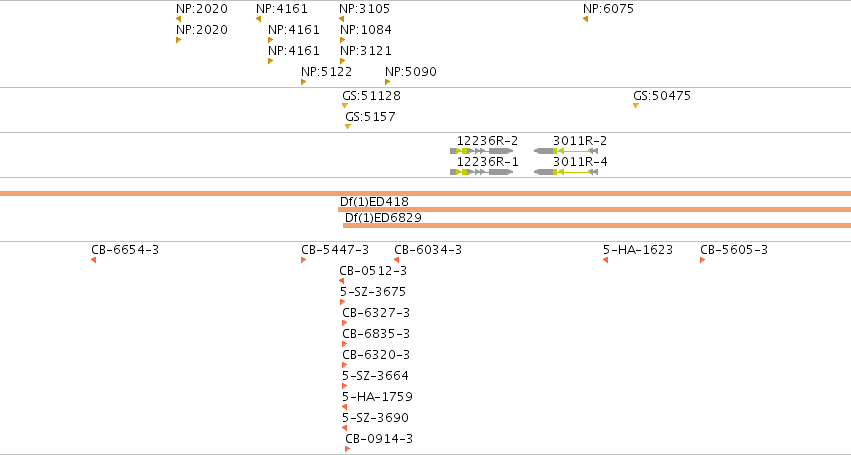Select the NP:5122 insertion label
The width and height of the screenshot is (851, 455).
[327, 72]
